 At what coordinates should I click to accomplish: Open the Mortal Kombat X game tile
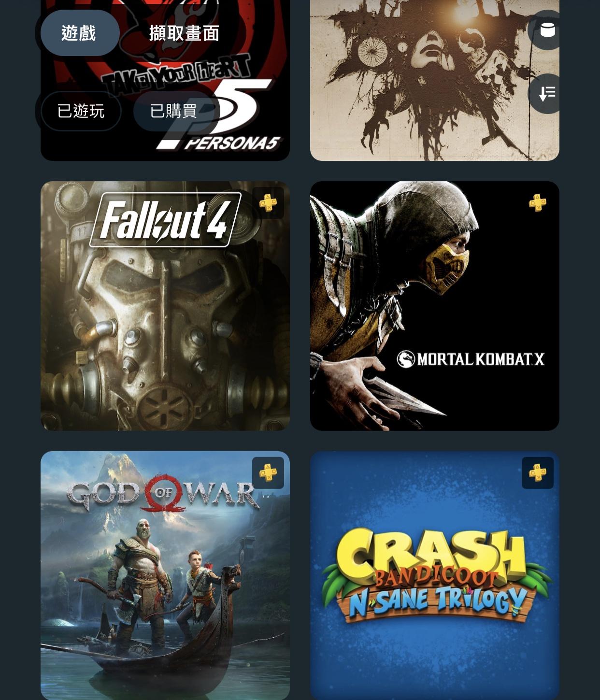pos(435,306)
